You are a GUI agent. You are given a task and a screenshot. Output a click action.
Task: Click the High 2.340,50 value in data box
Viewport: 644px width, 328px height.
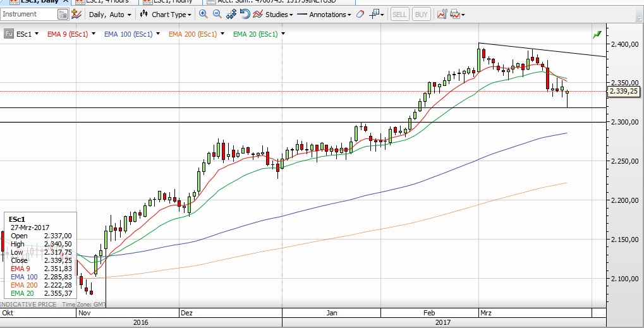(58, 244)
